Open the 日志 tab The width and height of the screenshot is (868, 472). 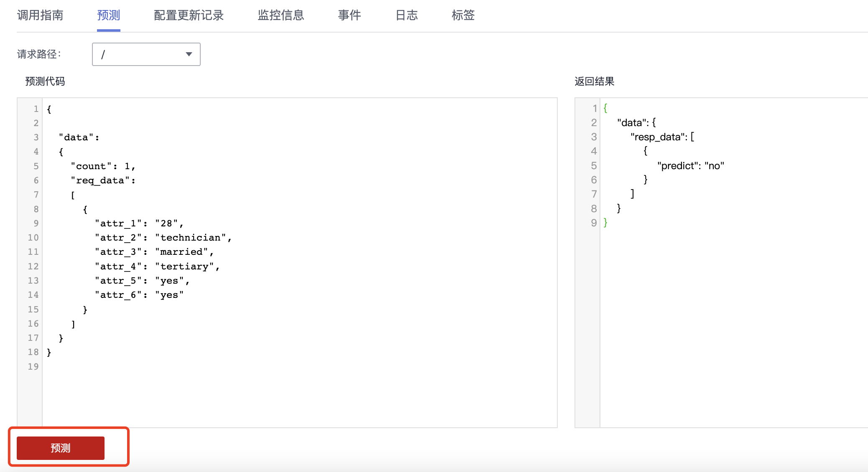coord(406,15)
